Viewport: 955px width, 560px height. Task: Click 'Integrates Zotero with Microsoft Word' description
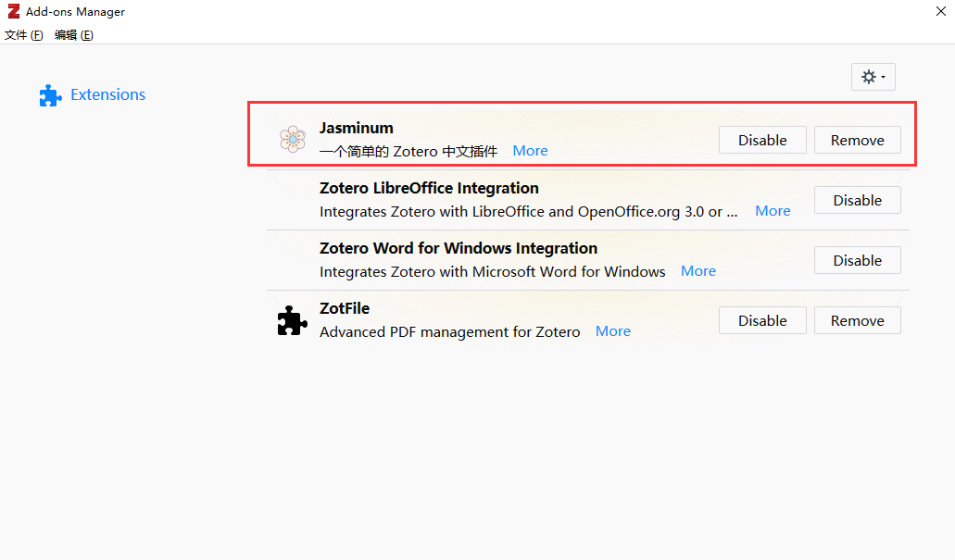(492, 271)
